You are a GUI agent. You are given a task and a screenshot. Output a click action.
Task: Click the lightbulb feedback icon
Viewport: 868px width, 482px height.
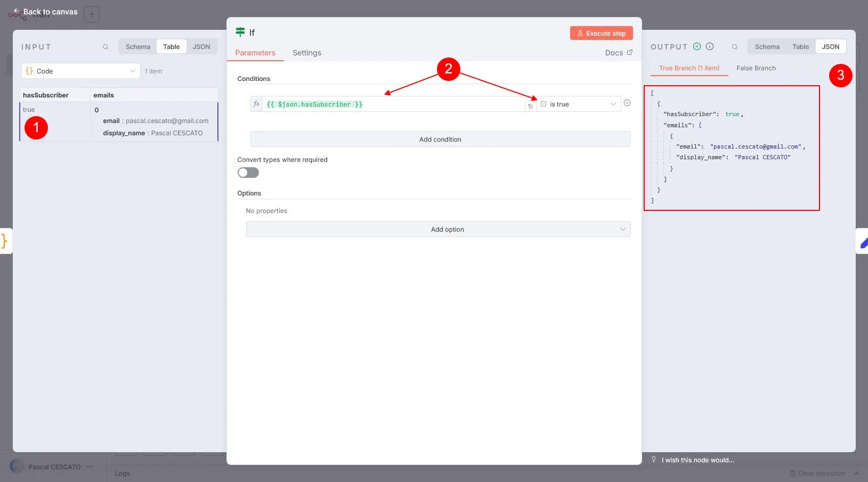click(x=654, y=460)
